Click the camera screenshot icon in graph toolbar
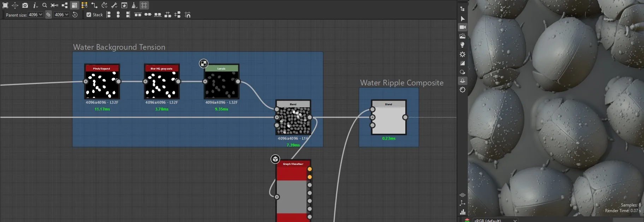The image size is (644, 222). point(25,5)
